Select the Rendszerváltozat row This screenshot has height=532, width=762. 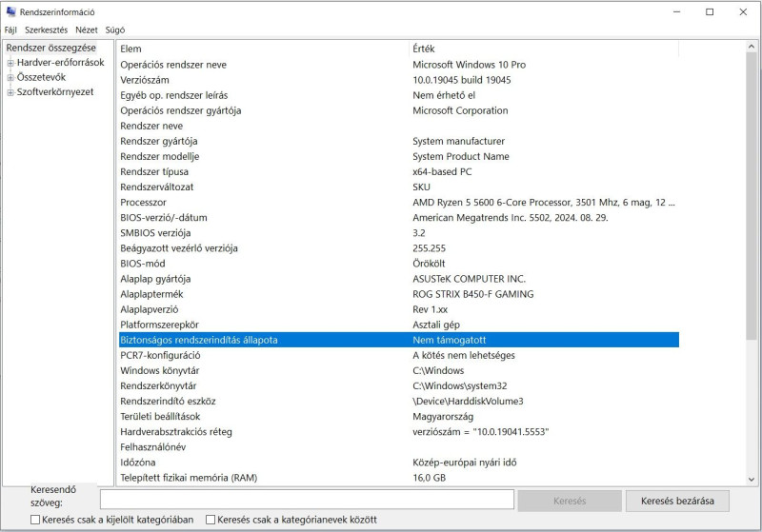tap(398, 187)
